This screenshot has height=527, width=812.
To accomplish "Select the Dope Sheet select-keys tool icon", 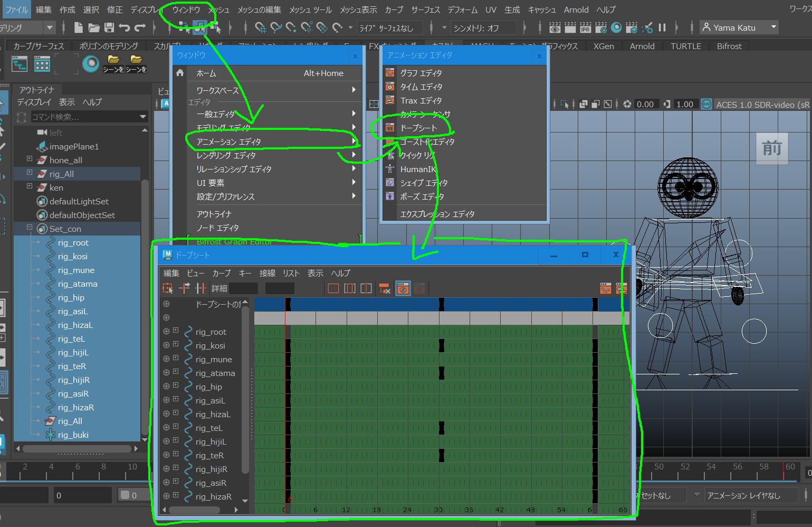I will point(168,288).
